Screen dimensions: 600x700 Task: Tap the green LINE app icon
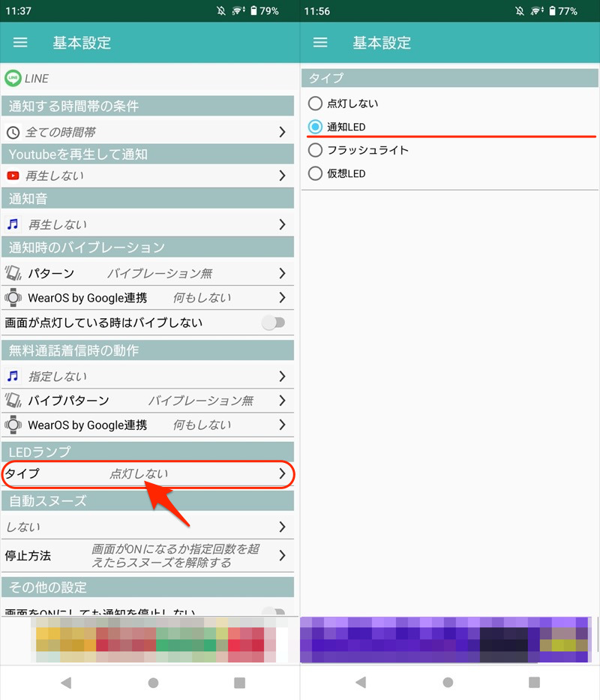pos(13,78)
